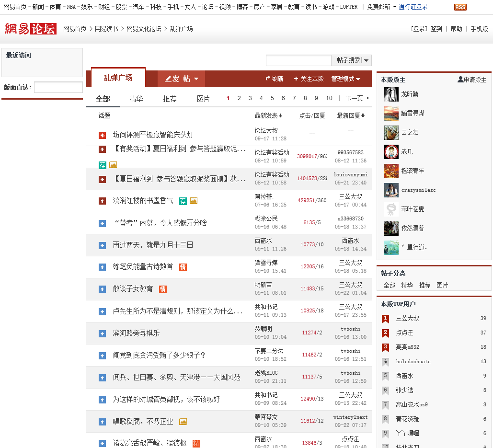Open thread 为这样的对城管员鄙视，该不该喊好
This screenshot has height=448, width=493.
(166, 399)
